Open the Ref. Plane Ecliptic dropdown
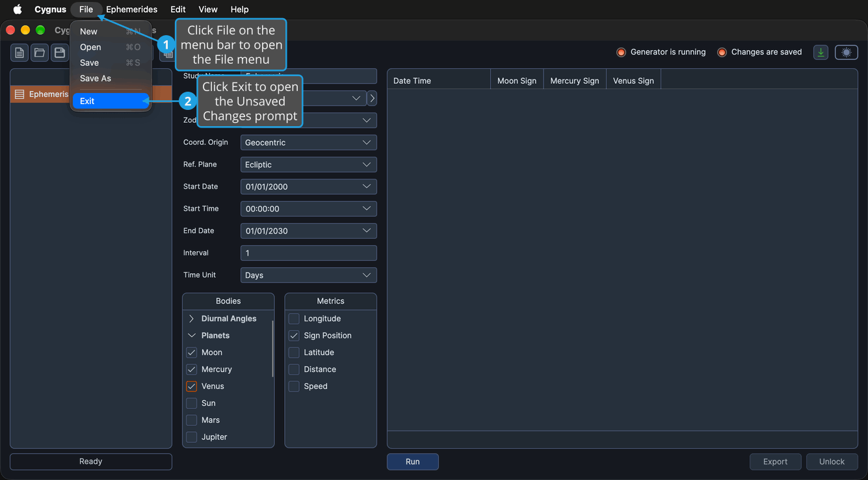Image resolution: width=868 pixels, height=480 pixels. pos(309,165)
